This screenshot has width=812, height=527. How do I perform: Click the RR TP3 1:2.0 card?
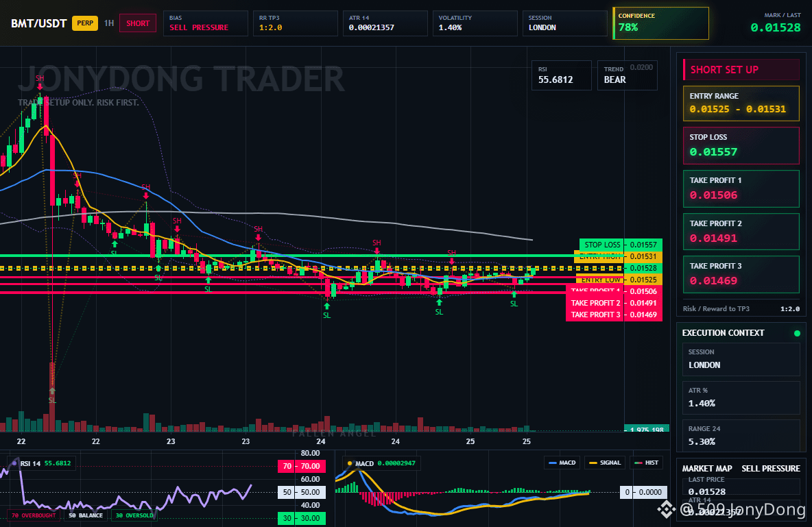[x=295, y=23]
